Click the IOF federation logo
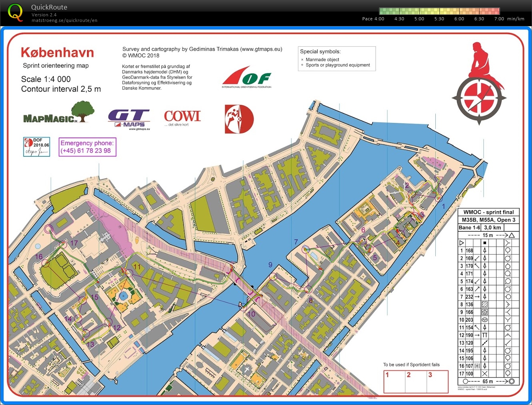The image size is (532, 405). (x=247, y=77)
